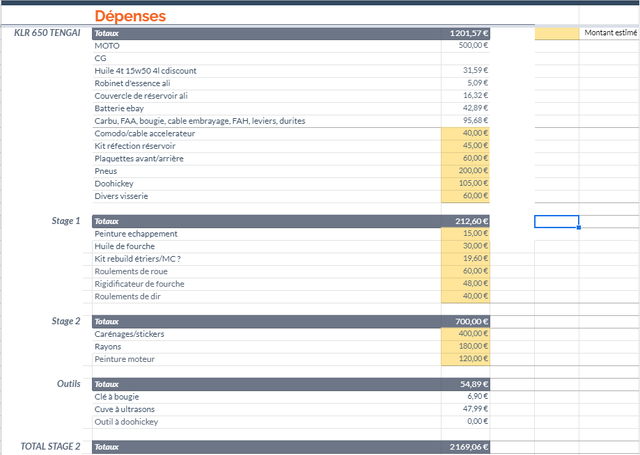The width and height of the screenshot is (640, 455).
Task: Select the Stage 1 total '212,60 €'
Action: (465, 221)
